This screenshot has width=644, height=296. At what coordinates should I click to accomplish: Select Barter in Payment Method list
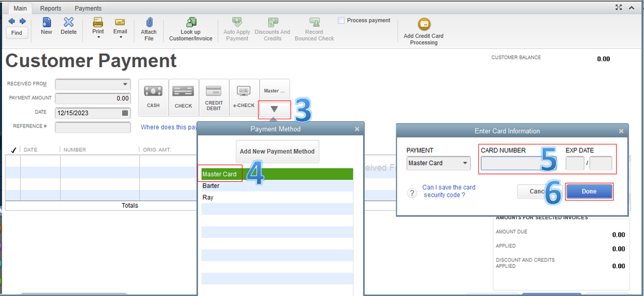[277, 186]
